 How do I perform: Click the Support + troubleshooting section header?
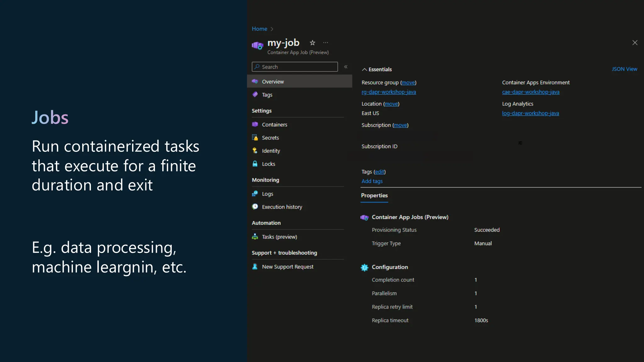point(284,253)
